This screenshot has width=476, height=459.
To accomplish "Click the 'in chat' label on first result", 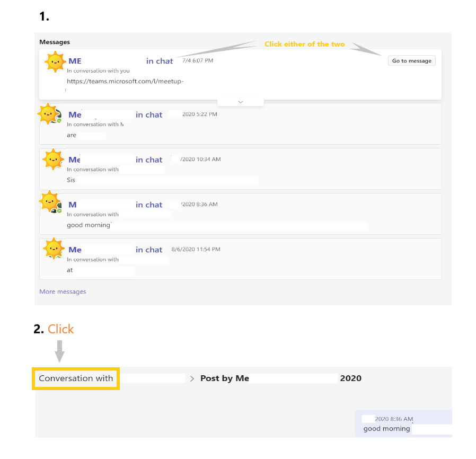I will [159, 61].
